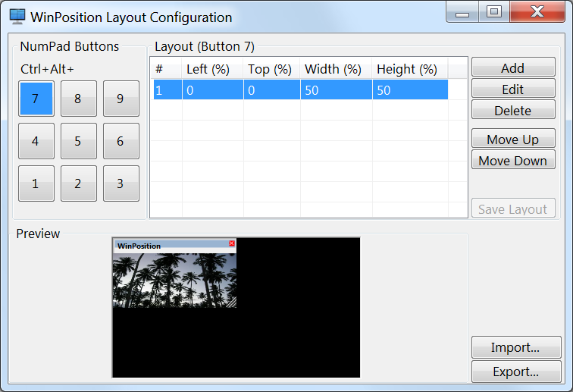Select NumPad button 2
Screen dimensions: 573x392
pyautogui.click(x=79, y=183)
